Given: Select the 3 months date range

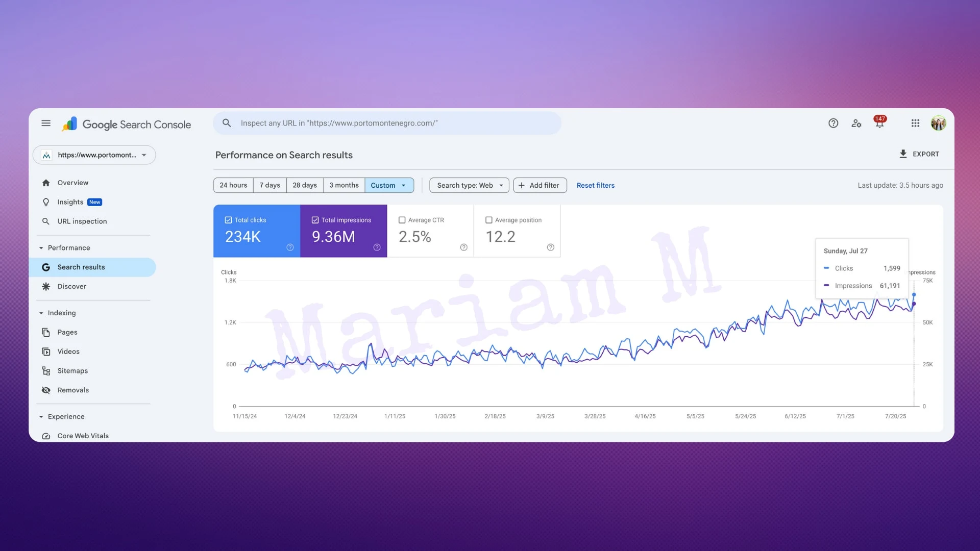Looking at the screenshot, I should pyautogui.click(x=344, y=185).
